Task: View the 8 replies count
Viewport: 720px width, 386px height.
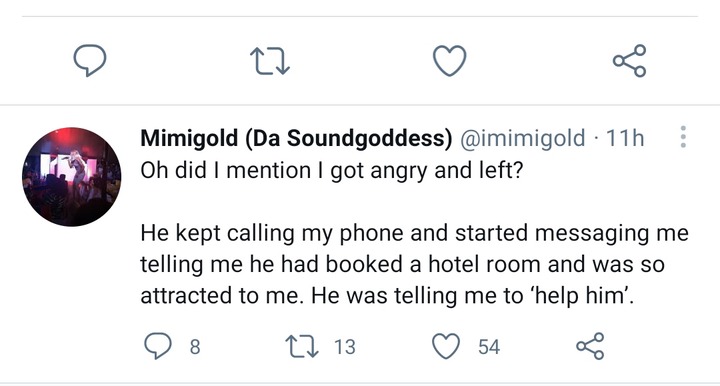Action: pos(195,347)
